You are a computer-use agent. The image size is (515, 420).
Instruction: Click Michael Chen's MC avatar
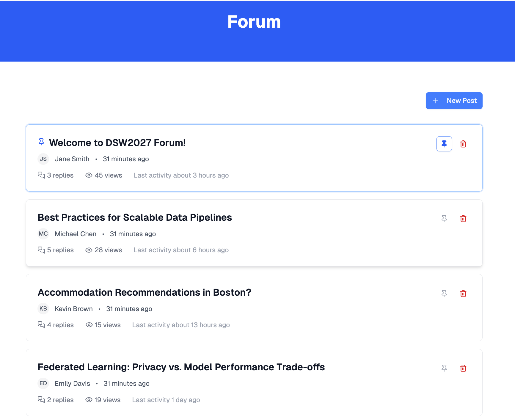[x=43, y=234]
